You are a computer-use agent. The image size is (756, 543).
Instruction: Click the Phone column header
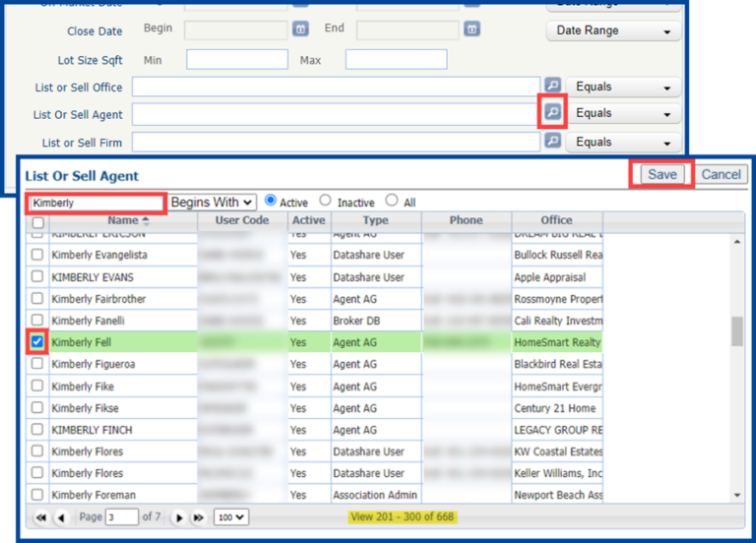466,220
